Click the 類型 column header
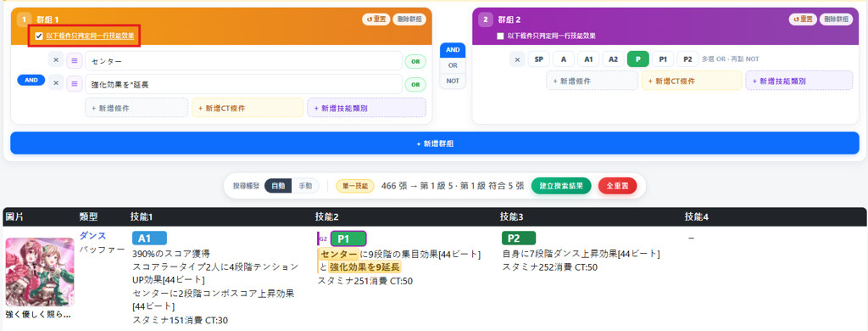Screen dimensions: 868x331 [x=89, y=216]
